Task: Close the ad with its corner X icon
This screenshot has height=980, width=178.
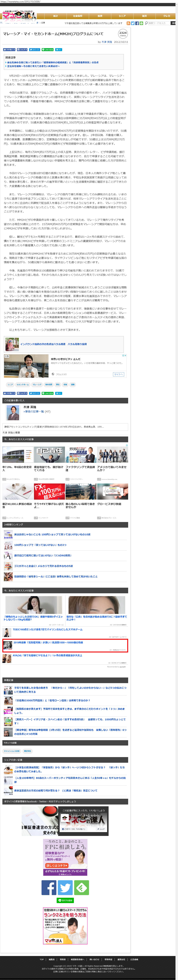Action: (125, 356)
